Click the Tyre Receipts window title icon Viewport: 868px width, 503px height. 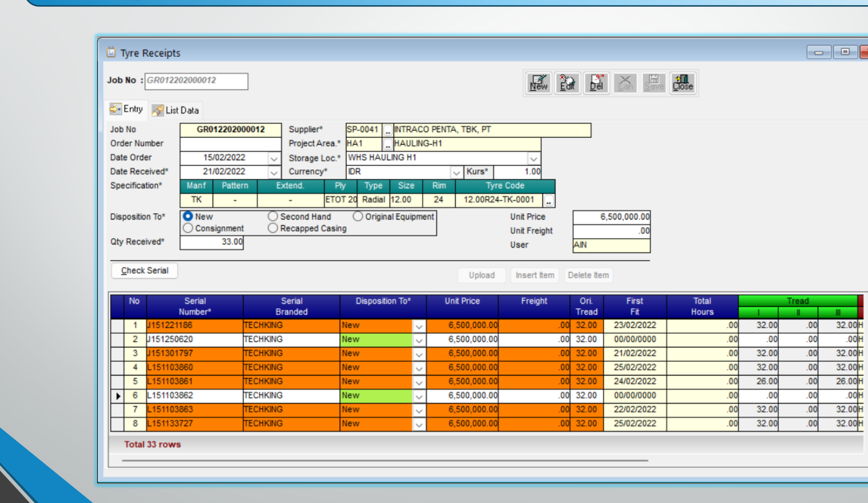pos(111,53)
